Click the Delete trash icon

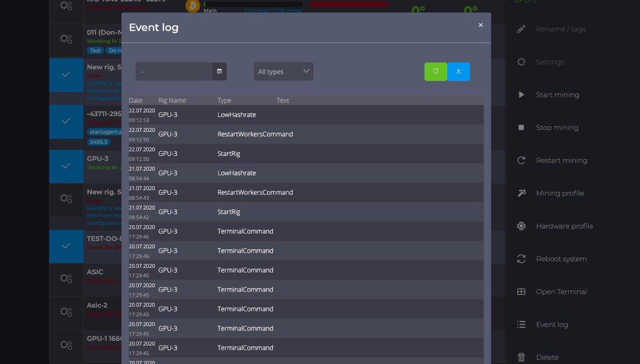pyautogui.click(x=521, y=357)
